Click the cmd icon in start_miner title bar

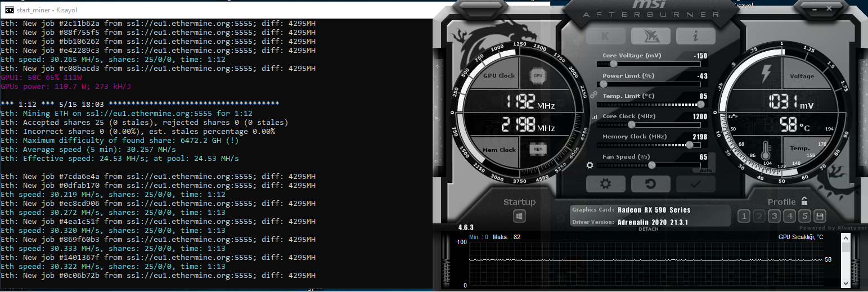pos(8,10)
